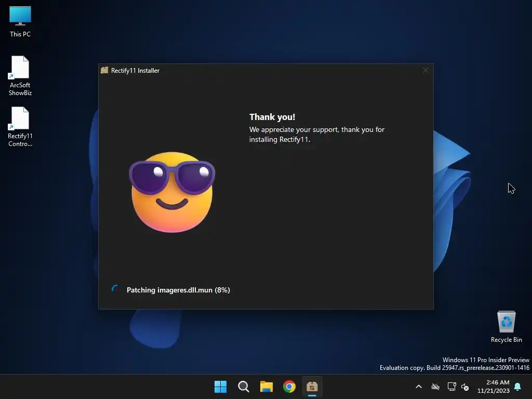
Task: Expand the hidden system tray icons chevron
Action: (x=419, y=387)
